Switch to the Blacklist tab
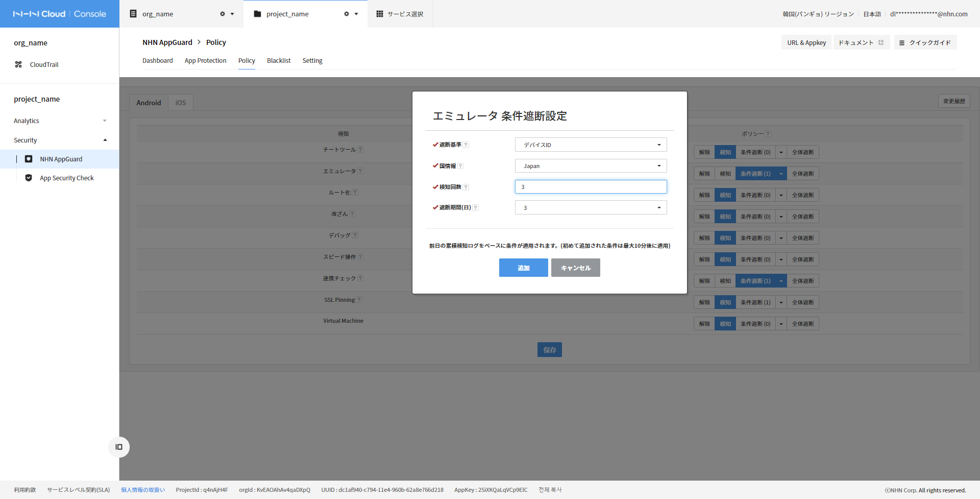The height and width of the screenshot is (499, 980). [279, 61]
